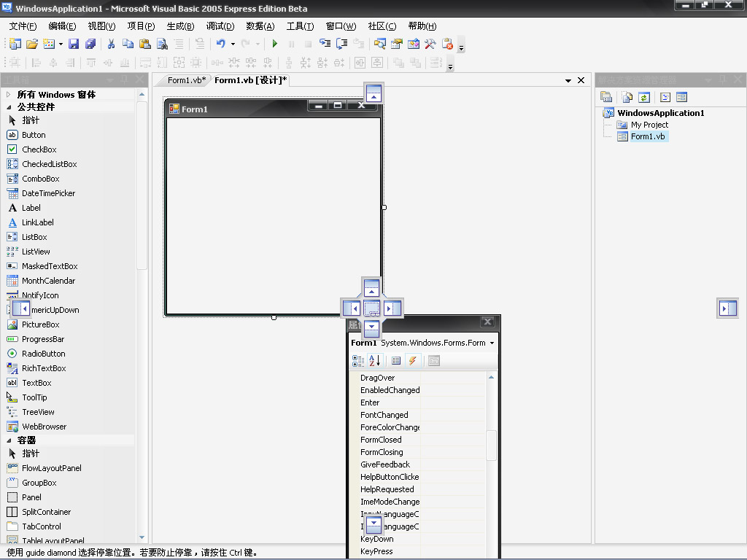Screen dimensions: 747x560
Task: Open the 编辑(E) menu
Action: (x=63, y=26)
